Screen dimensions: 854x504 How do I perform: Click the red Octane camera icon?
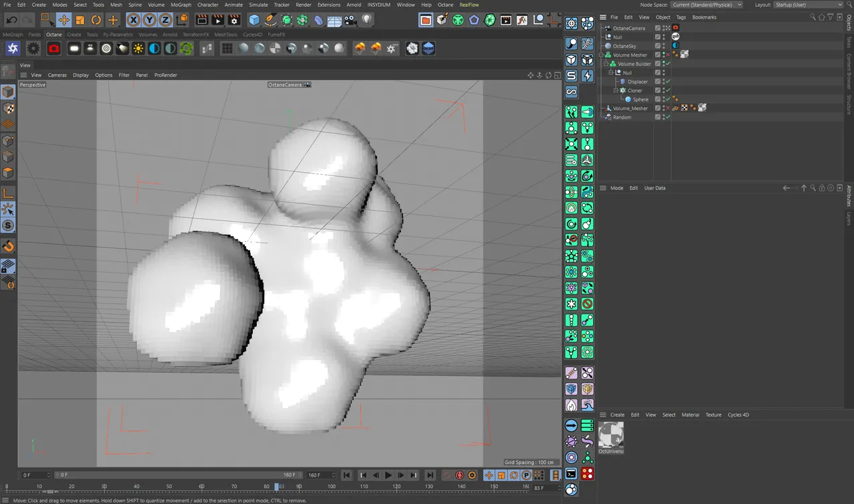pos(54,48)
